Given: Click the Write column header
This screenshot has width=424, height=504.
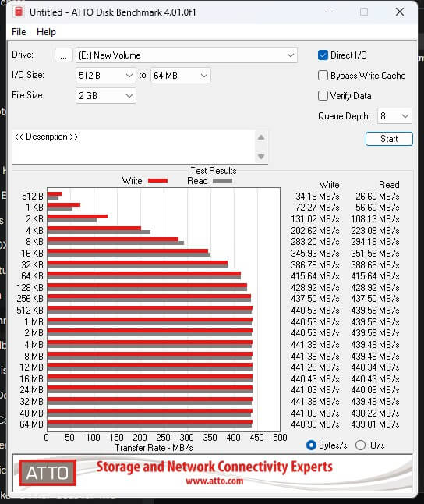Looking at the screenshot, I should pos(329,185).
